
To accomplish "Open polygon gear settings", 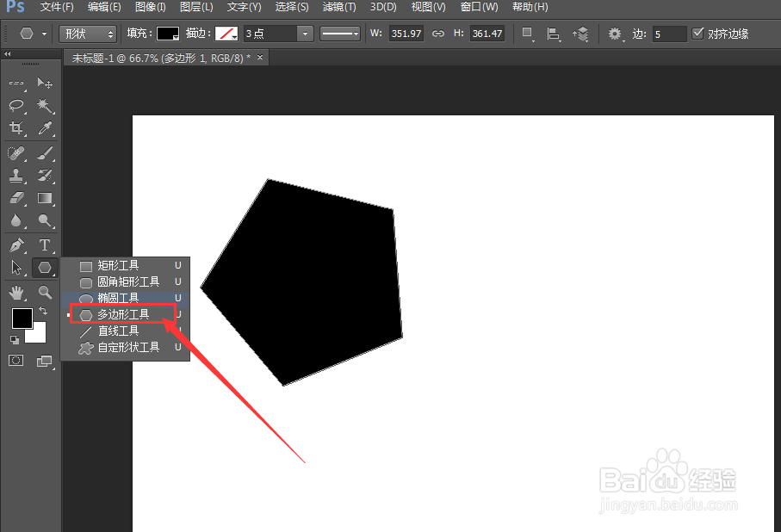I will [x=615, y=34].
